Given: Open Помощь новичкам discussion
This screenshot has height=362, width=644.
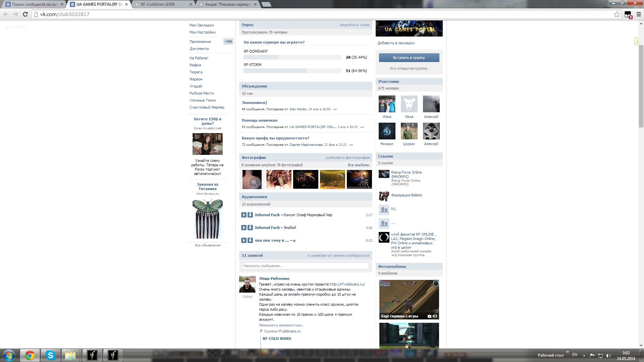Looking at the screenshot, I should tap(260, 120).
